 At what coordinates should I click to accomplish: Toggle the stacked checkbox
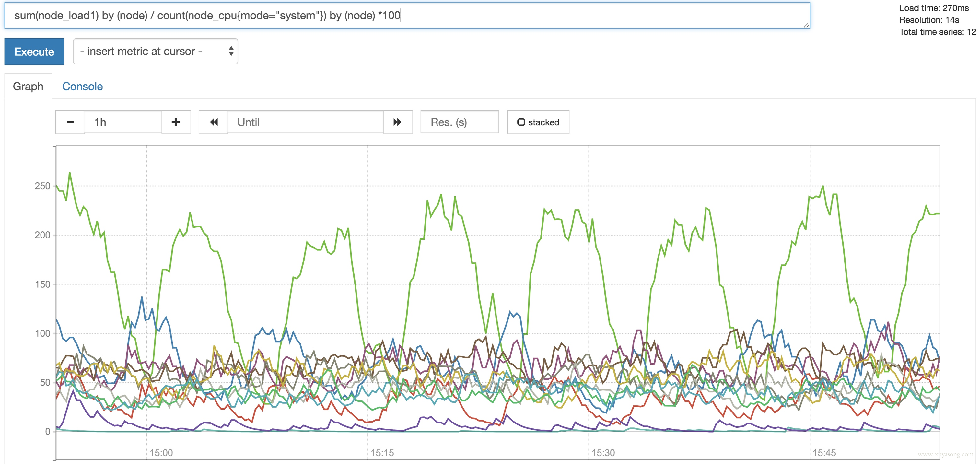521,122
